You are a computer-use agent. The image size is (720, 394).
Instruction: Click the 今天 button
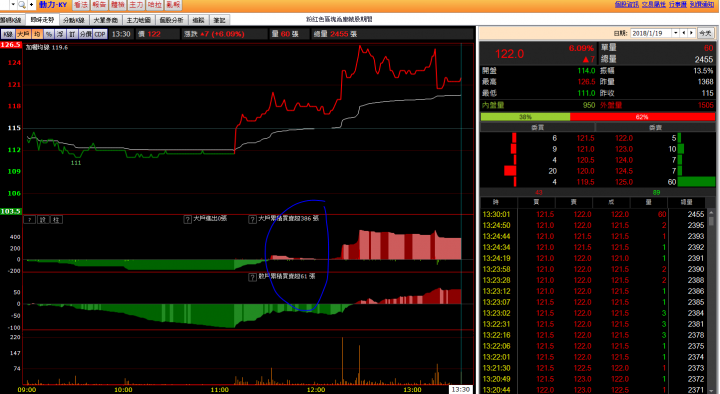[x=705, y=33]
